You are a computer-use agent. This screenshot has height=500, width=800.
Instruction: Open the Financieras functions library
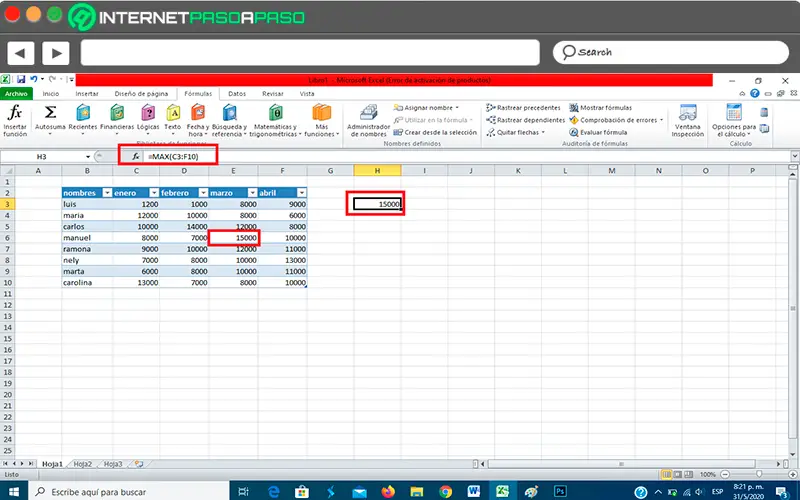(117, 120)
